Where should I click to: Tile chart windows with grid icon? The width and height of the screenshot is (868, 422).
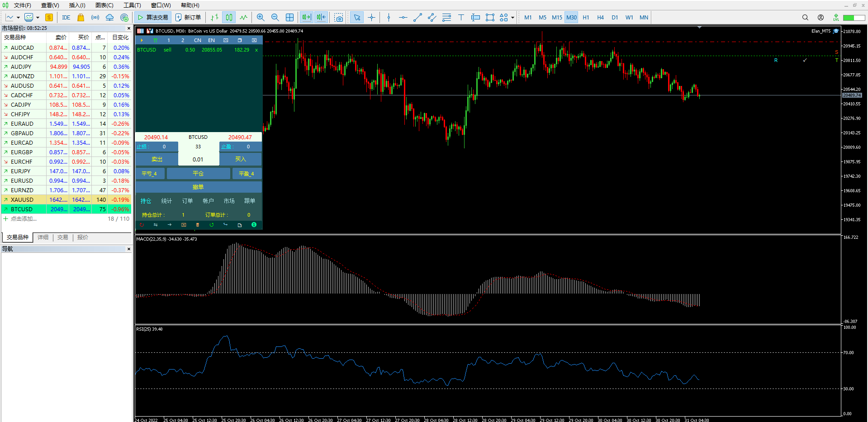click(x=290, y=18)
